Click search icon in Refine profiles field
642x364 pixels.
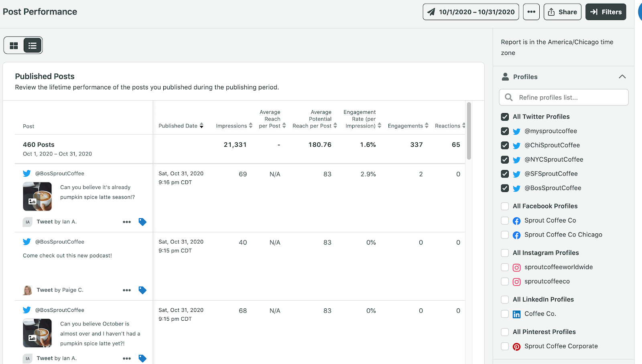(509, 97)
